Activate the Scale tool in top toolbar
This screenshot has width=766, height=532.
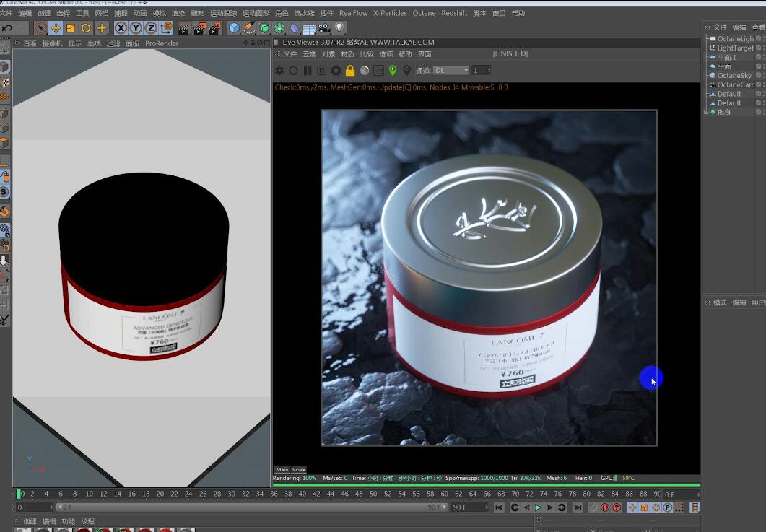(x=71, y=28)
